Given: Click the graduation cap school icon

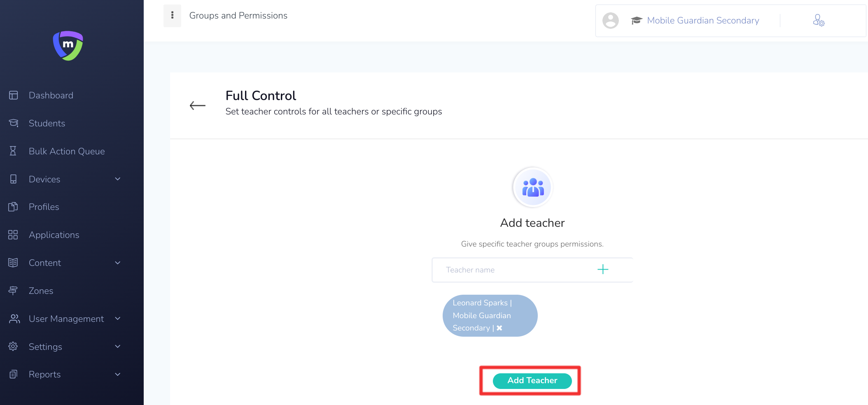Looking at the screenshot, I should click(x=637, y=21).
